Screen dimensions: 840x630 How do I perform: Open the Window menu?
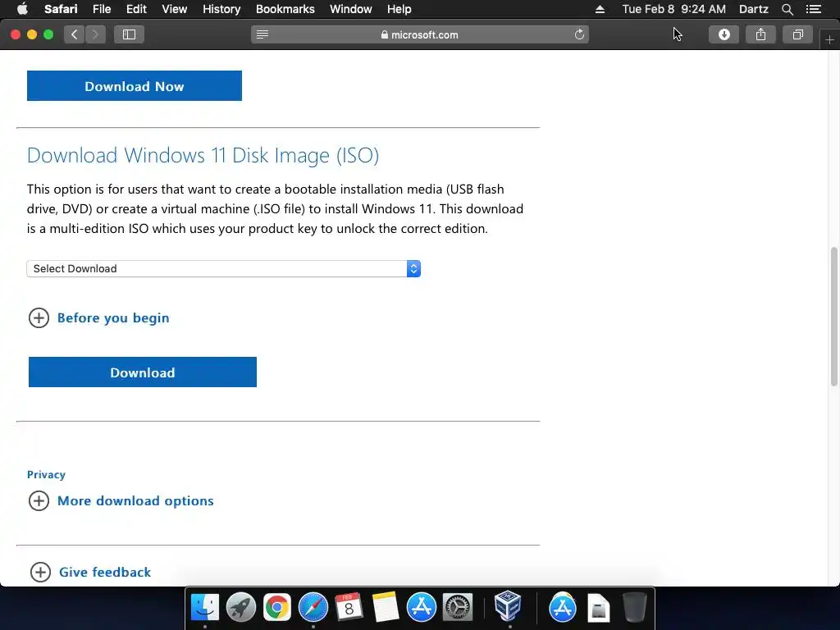351,9
